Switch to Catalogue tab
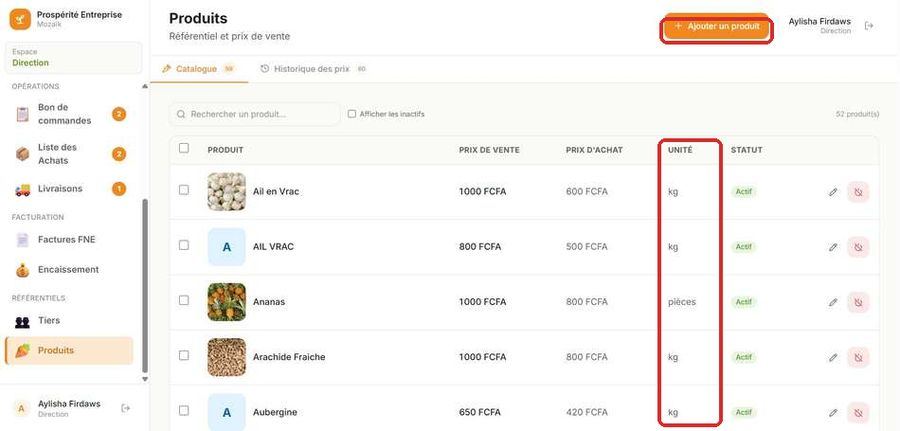900x431 pixels. point(199,69)
